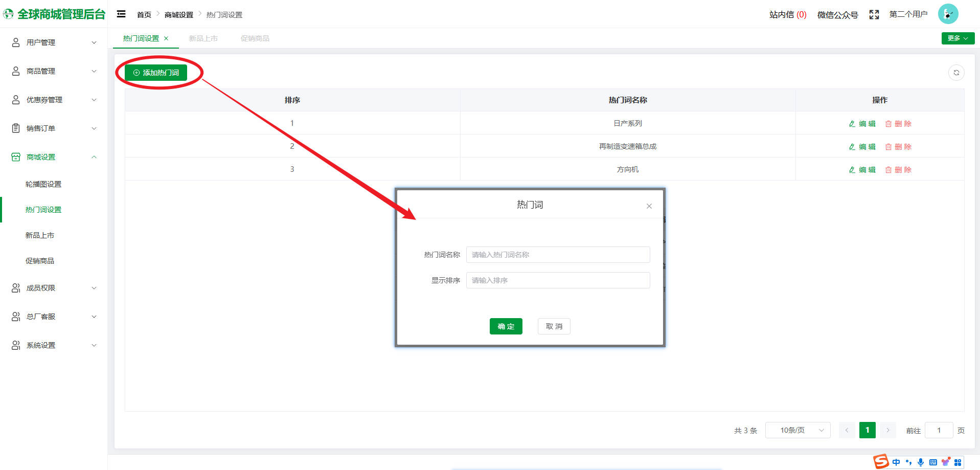Collapse the 商城设置 sidebar section
This screenshot has width=980, height=470.
click(x=54, y=157)
